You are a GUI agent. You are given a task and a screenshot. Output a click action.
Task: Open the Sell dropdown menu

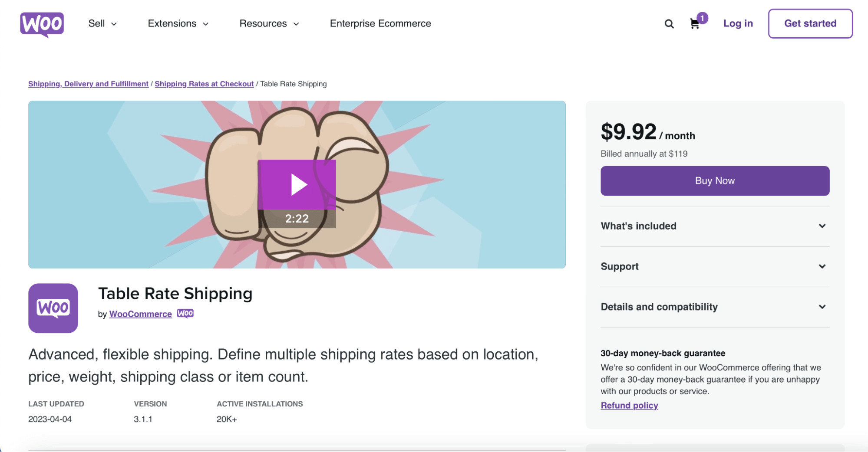(102, 23)
